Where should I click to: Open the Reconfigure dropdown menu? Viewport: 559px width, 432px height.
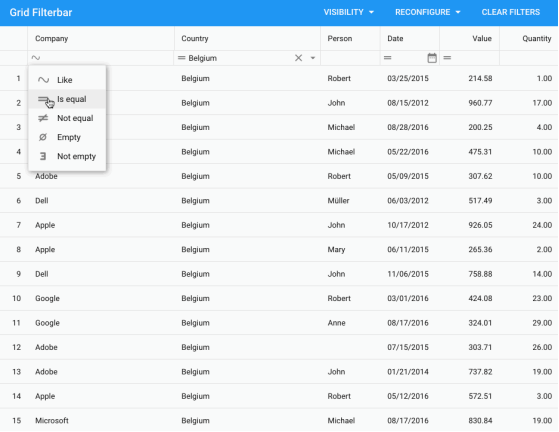click(427, 12)
